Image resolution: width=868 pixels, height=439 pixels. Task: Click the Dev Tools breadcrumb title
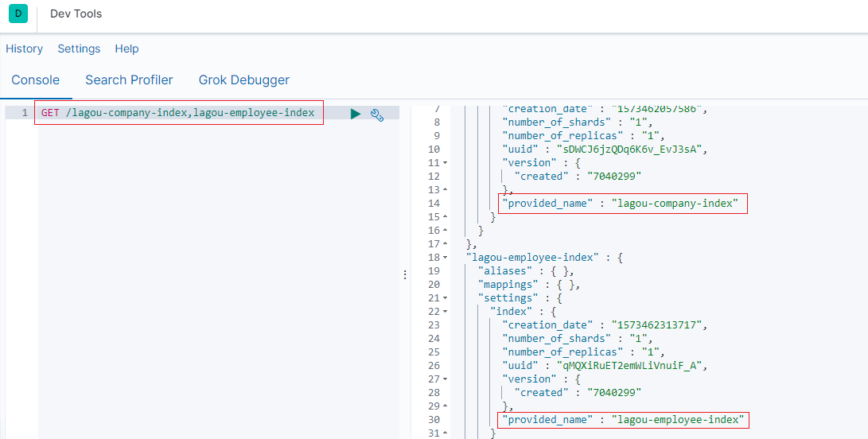[76, 14]
